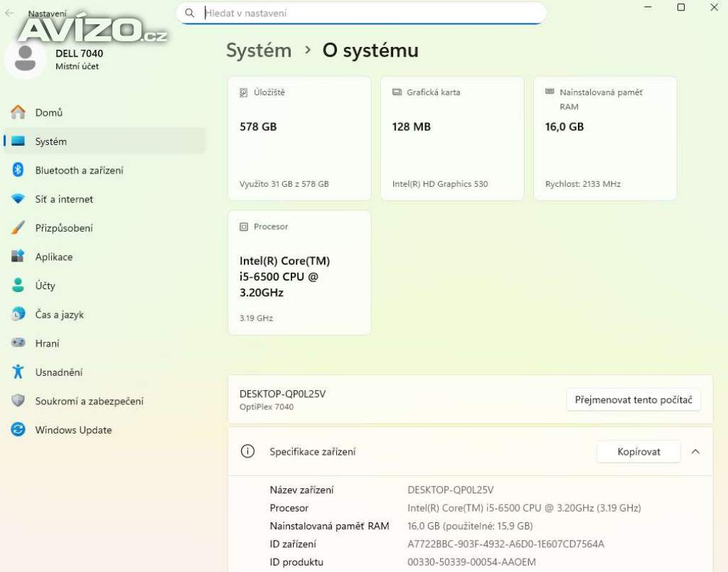Open the Hraní gamepad icon

[18, 343]
